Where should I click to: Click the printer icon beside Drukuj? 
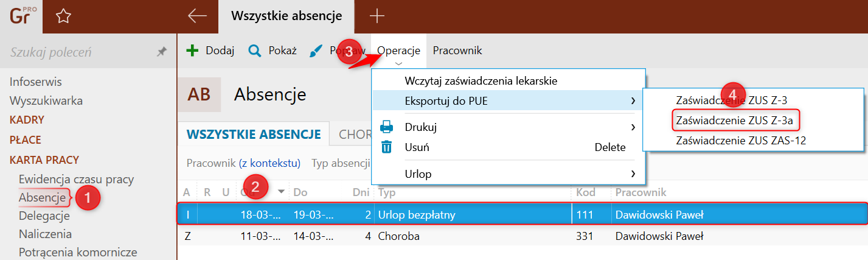click(x=386, y=127)
